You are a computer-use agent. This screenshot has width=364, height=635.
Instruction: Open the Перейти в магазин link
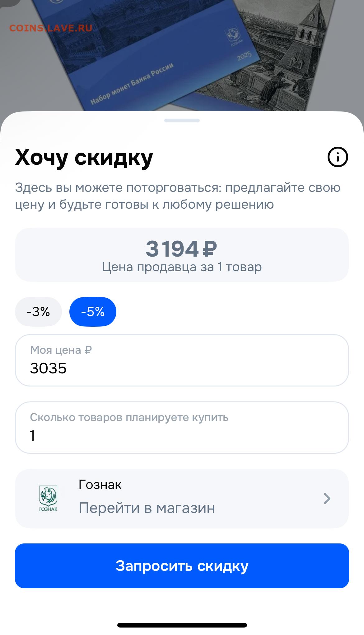coord(147,508)
